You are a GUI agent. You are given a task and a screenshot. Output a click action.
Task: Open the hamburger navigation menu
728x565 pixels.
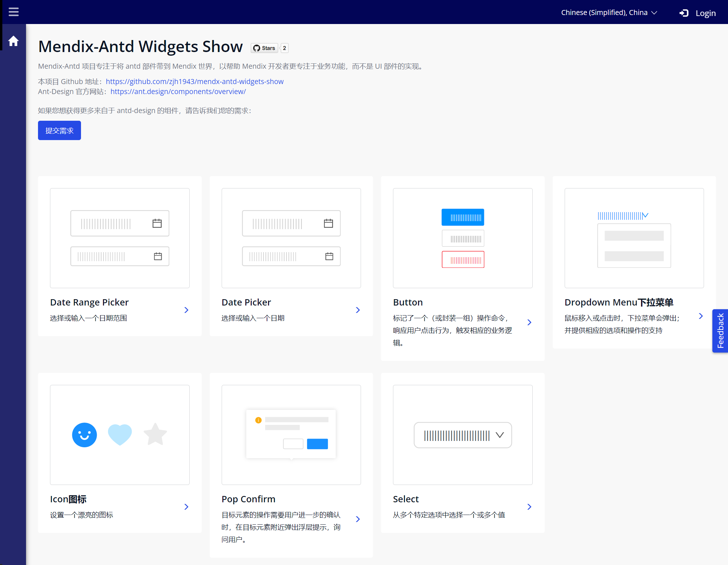pyautogui.click(x=14, y=12)
